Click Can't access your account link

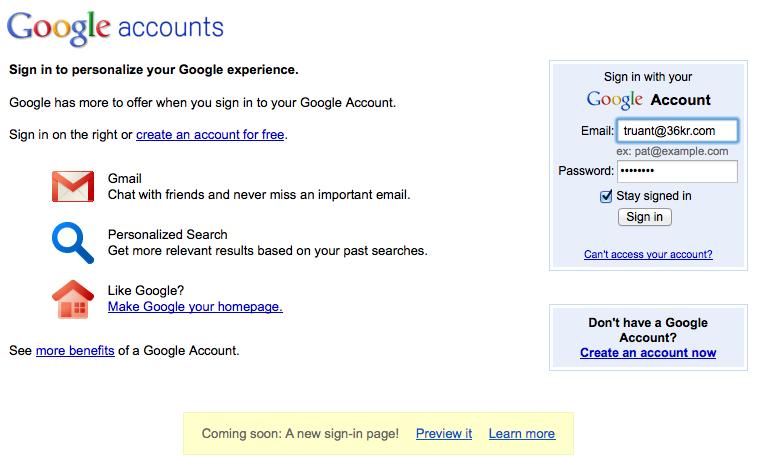click(x=648, y=254)
